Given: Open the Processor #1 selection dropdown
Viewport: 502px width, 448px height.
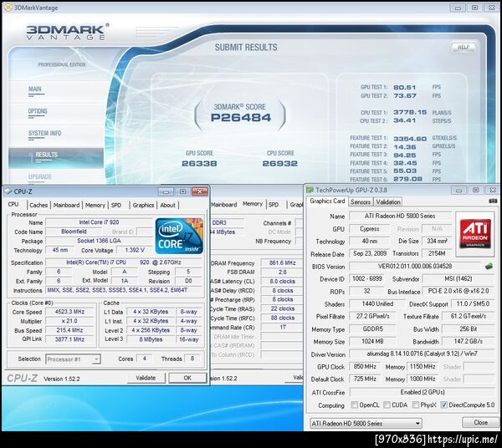Looking at the screenshot, I should 74,359.
